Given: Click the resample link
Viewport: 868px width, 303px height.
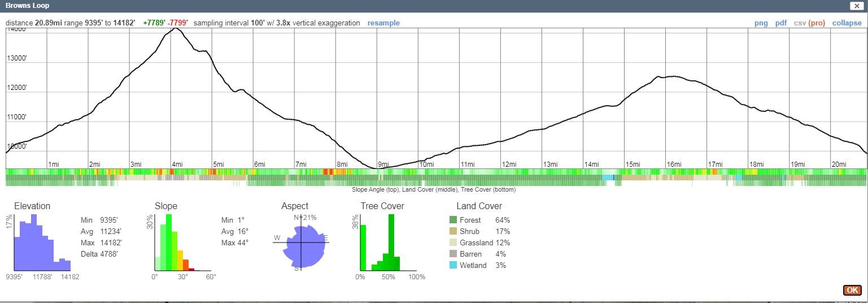Looking at the screenshot, I should [x=383, y=23].
